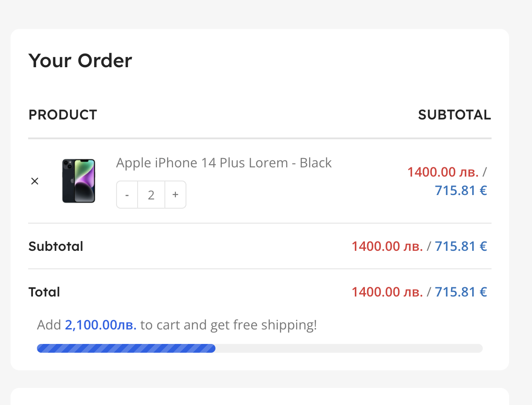Viewport: 532px width, 405px height.
Task: Click the product row's 715.81 € price
Action: (x=461, y=191)
